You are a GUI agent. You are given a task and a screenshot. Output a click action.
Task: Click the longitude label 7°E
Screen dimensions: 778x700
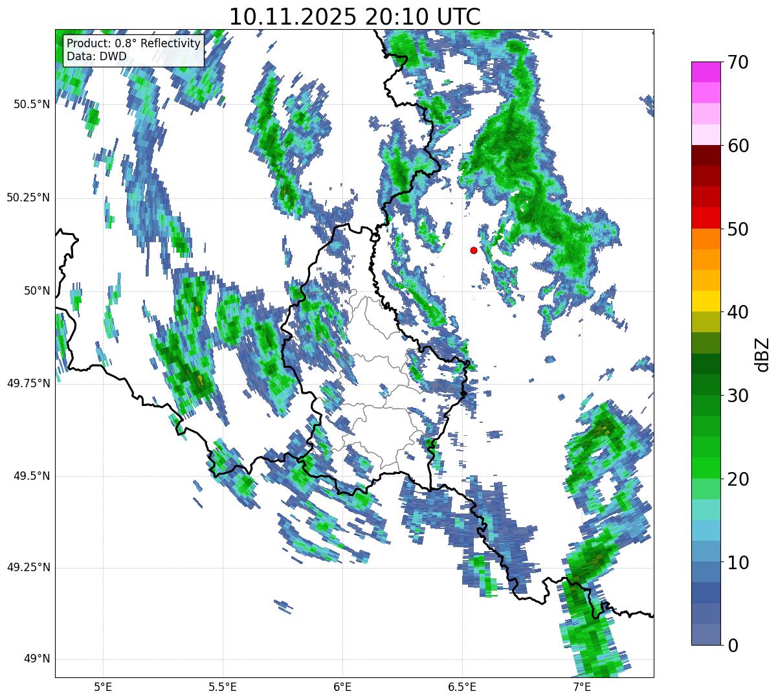(582, 686)
